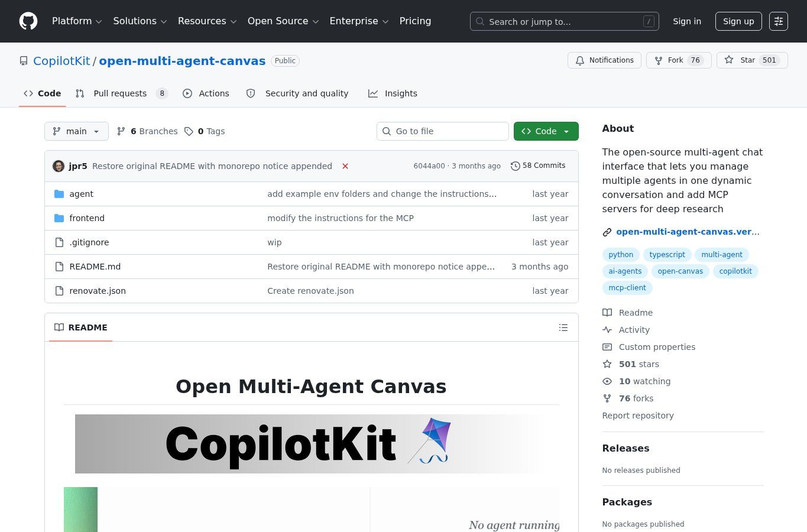Image resolution: width=807 pixels, height=532 pixels.
Task: Click the Star icon button
Action: click(x=752, y=60)
